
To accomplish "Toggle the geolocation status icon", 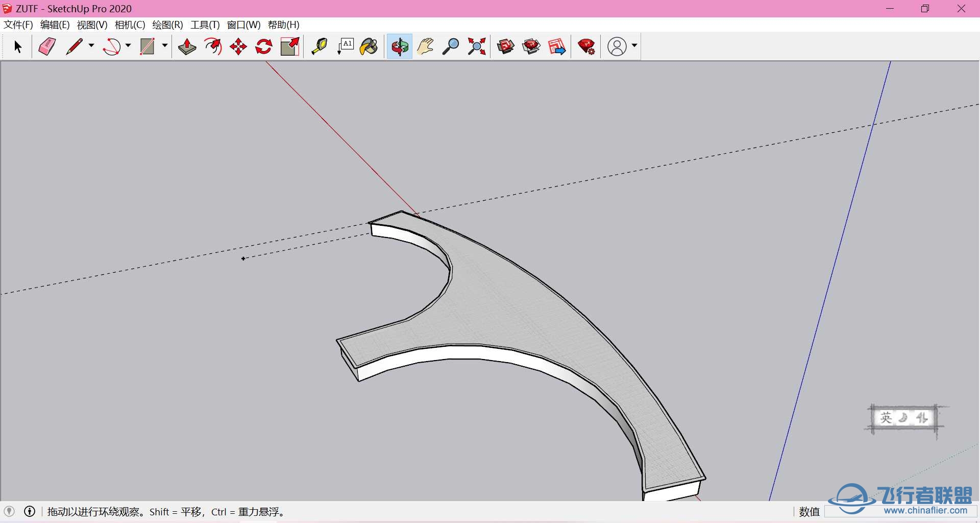I will (x=9, y=511).
